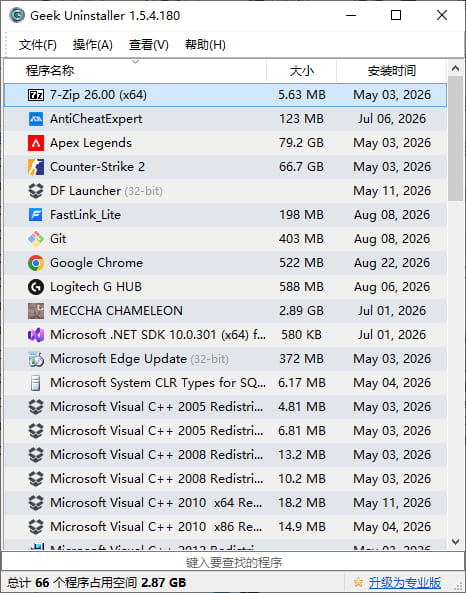Screen dimensions: 466x593
Task: Click the Visual C++ 2005 4.81 MB icon
Action: (36, 407)
